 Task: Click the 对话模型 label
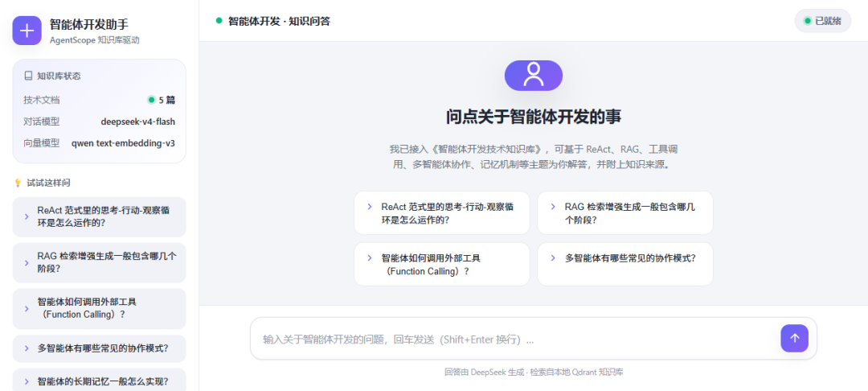[x=42, y=121]
